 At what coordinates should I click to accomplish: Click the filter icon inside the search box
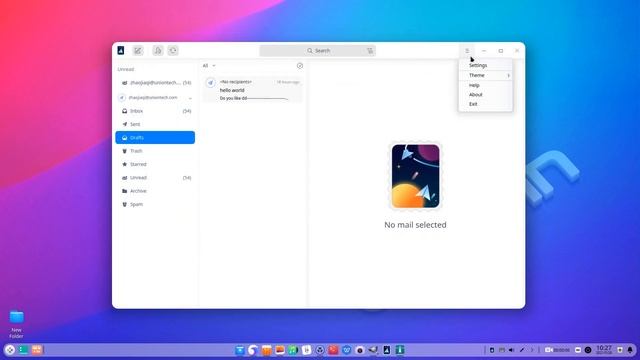click(x=370, y=51)
